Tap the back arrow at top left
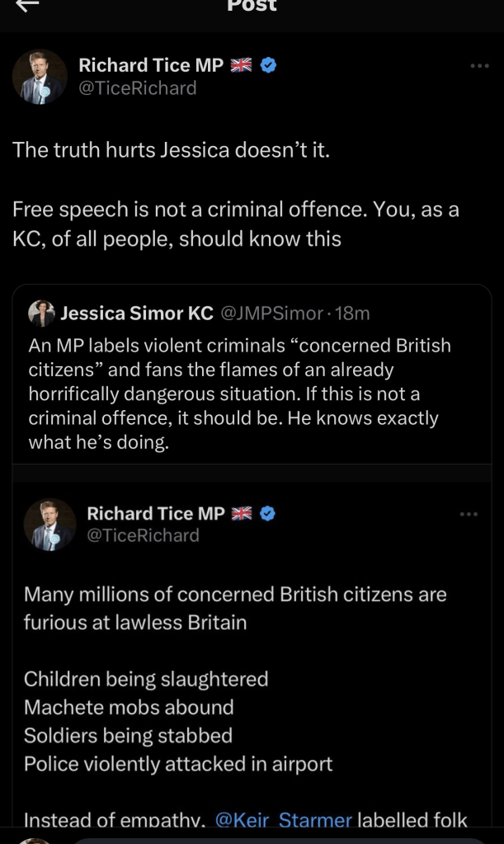The image size is (504, 844). coord(27,5)
